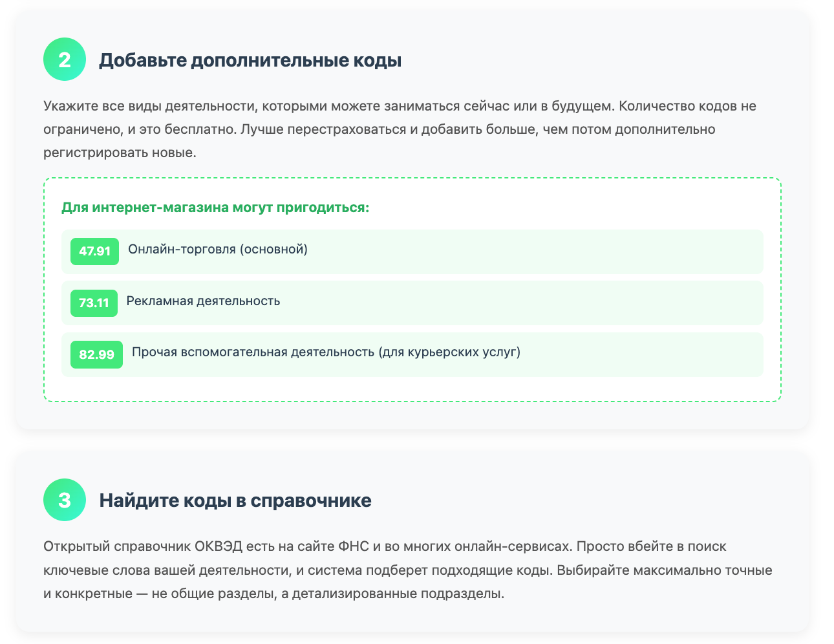
Task: Click the heading "Найдите коды в справочнике"
Action: pos(235,500)
